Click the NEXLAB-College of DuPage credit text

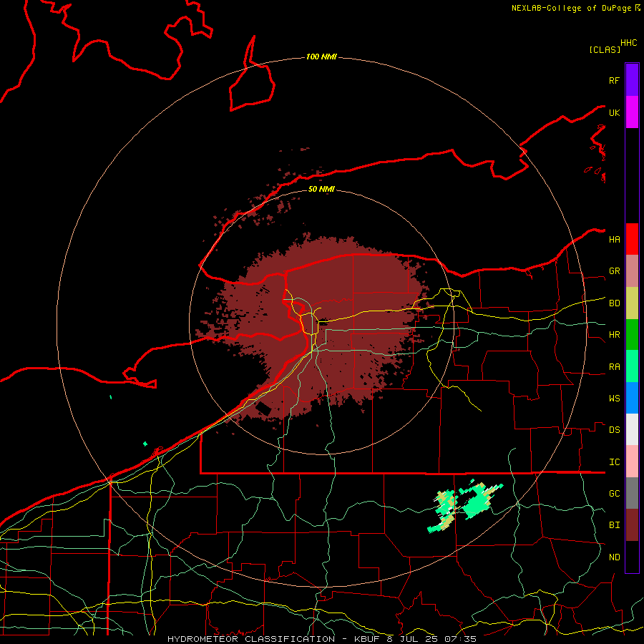tap(576, 8)
